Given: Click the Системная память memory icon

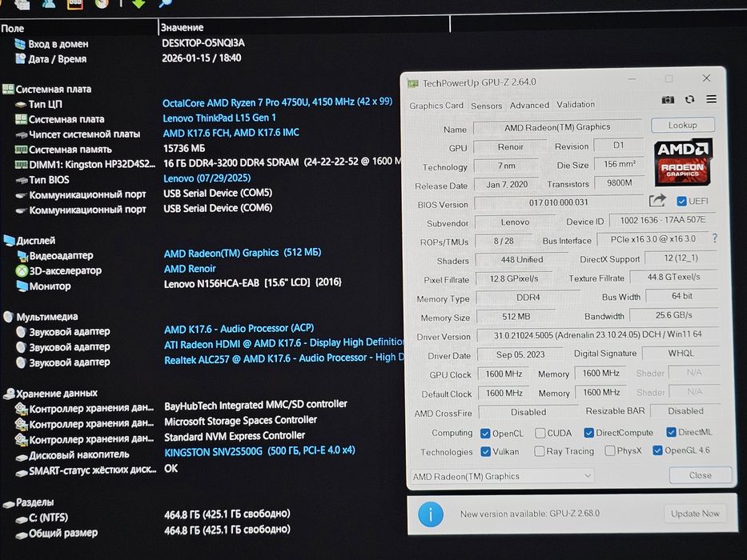Looking at the screenshot, I should (x=21, y=150).
